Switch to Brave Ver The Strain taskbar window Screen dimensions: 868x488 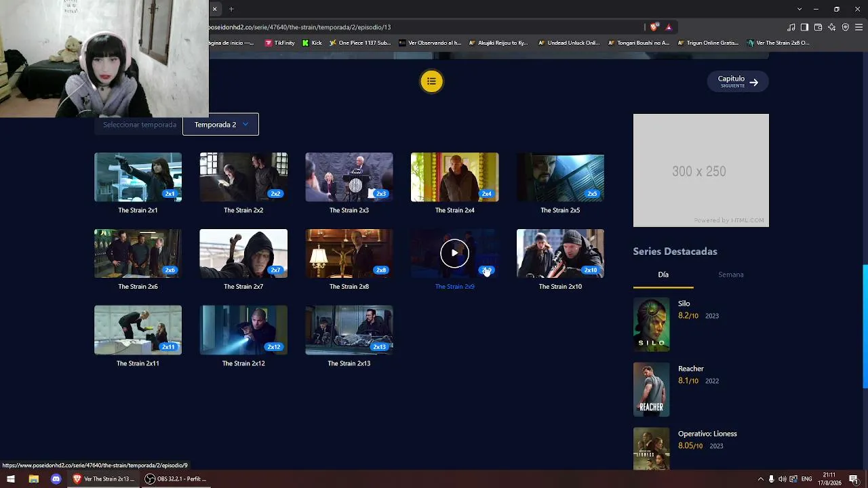(x=104, y=479)
